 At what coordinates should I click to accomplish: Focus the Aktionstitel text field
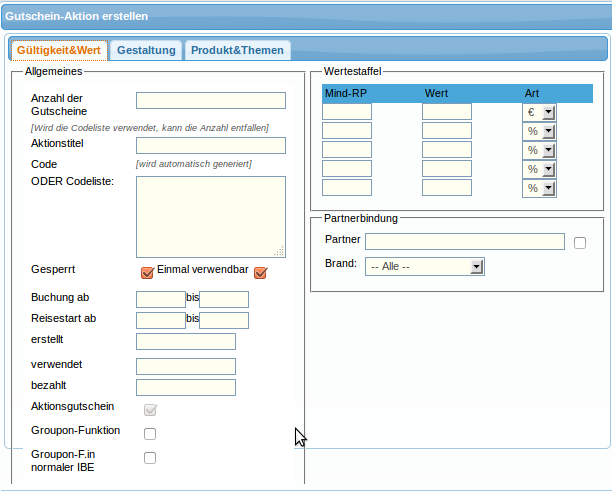click(x=210, y=145)
